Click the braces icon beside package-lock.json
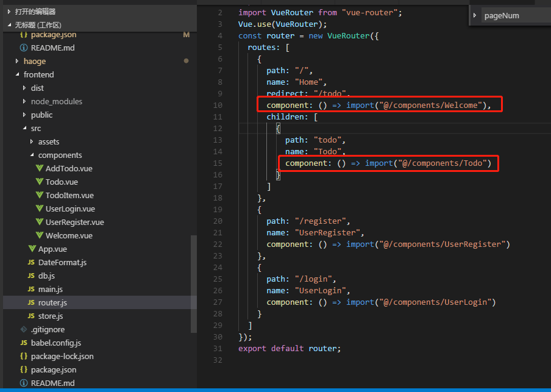 pyautogui.click(x=24, y=357)
